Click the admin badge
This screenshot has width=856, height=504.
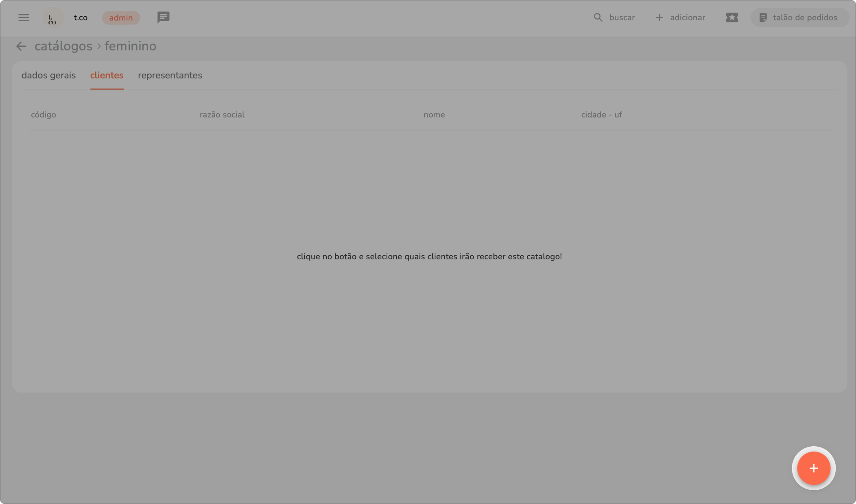pos(121,18)
